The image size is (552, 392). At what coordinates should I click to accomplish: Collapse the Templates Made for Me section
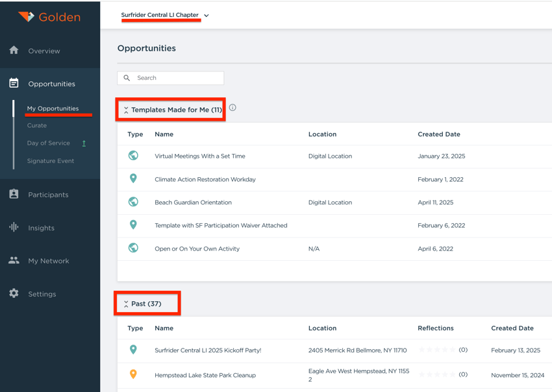point(126,110)
